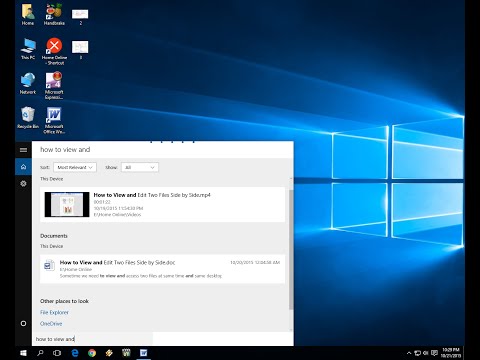Launch Microsoft Office Word desktop shortcut
The width and height of the screenshot is (480, 360).
pos(54,120)
